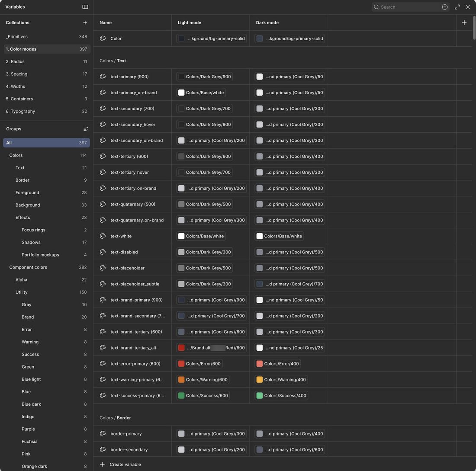Click text-brand-tertiary_alt light mode red swatch

point(181,347)
